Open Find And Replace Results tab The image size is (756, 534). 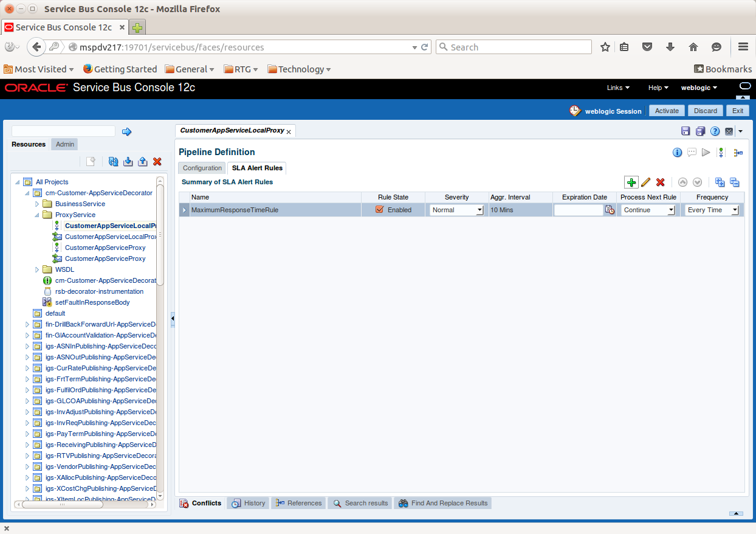[x=443, y=503]
